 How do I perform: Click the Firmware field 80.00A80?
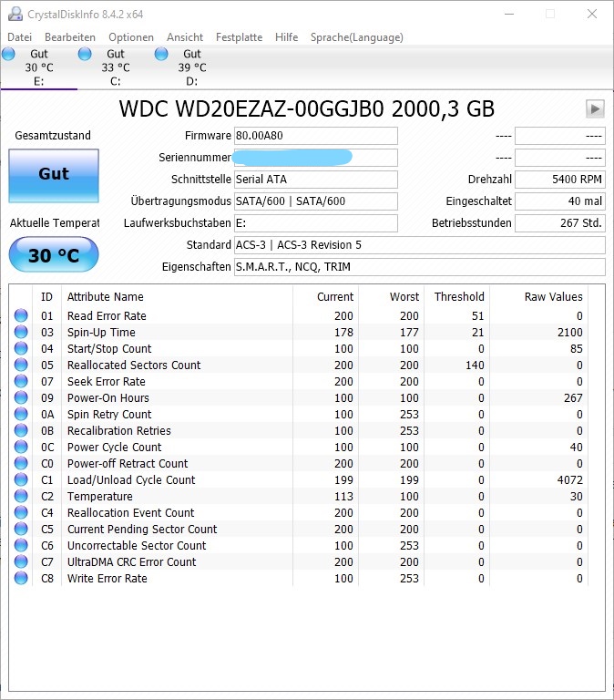tap(316, 136)
